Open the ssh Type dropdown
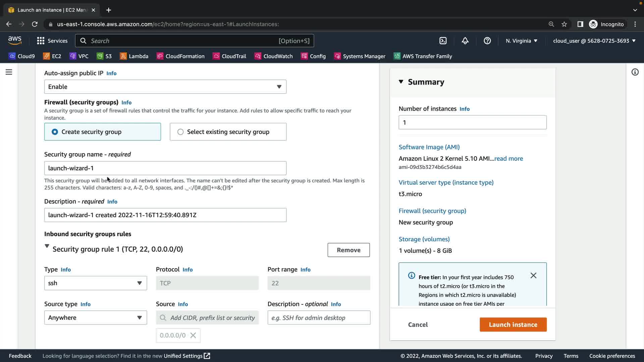644x362 pixels. pos(95,283)
